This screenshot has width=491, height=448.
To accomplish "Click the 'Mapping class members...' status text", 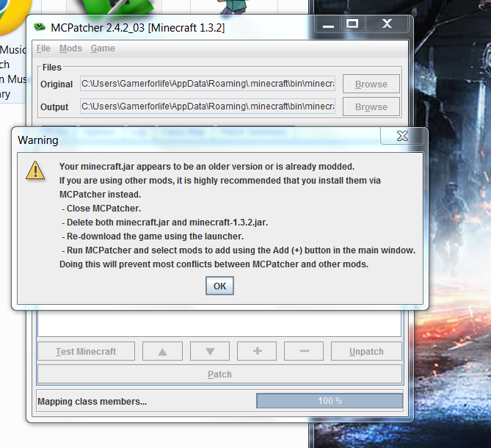I will tap(92, 401).
